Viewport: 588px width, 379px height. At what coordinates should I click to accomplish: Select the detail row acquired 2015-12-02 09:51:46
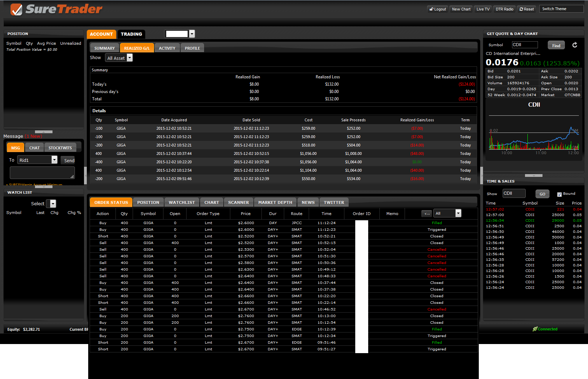283,179
